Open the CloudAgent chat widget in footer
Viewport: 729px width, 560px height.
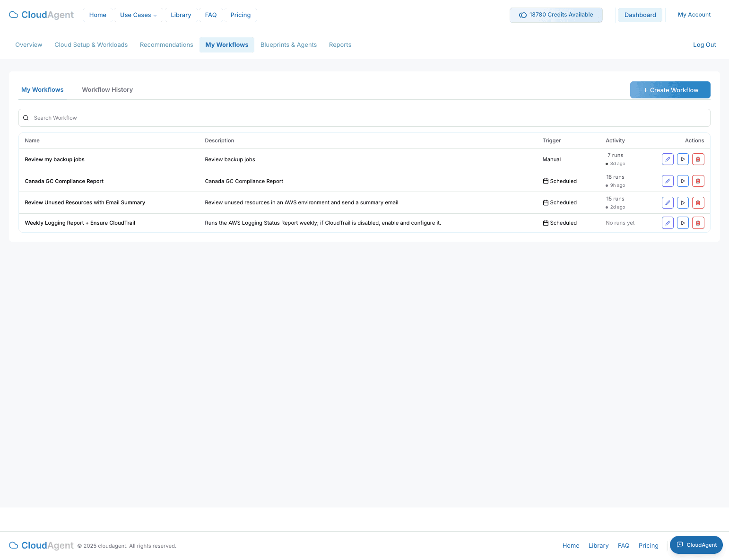[696, 545]
